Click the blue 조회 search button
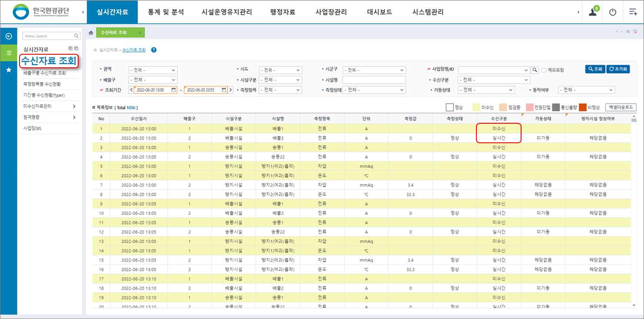This screenshot has height=319, width=644. pos(595,69)
